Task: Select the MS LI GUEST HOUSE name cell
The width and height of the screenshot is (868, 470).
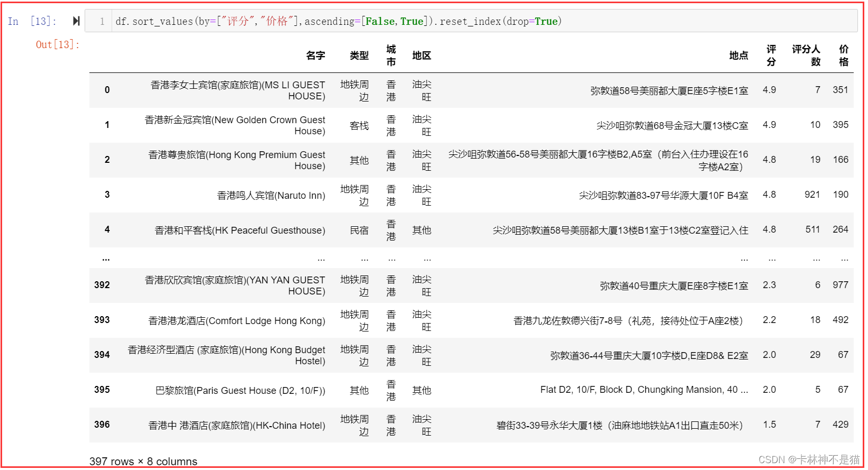Action: (238, 90)
